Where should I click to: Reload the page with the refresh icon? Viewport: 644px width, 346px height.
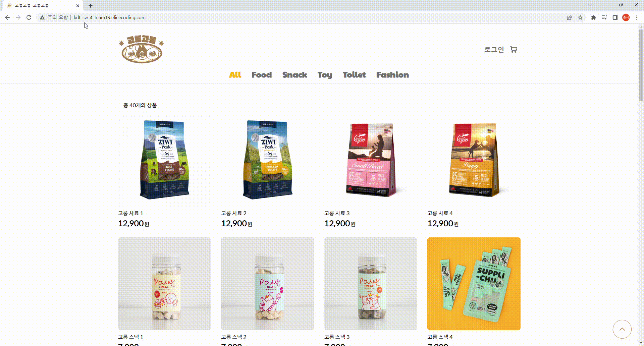click(x=29, y=17)
